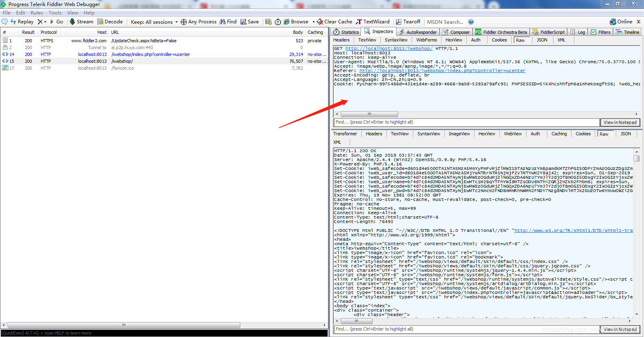Sort sessions by Result column header
Image resolution: width=644 pixels, height=337 pixels.
[28, 32]
